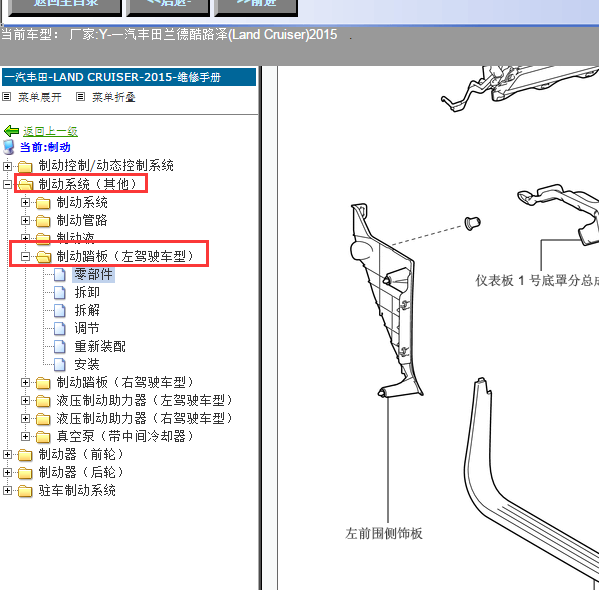Click folder icon of 制动器（后轮）
The image size is (599, 590).
[x=25, y=472]
